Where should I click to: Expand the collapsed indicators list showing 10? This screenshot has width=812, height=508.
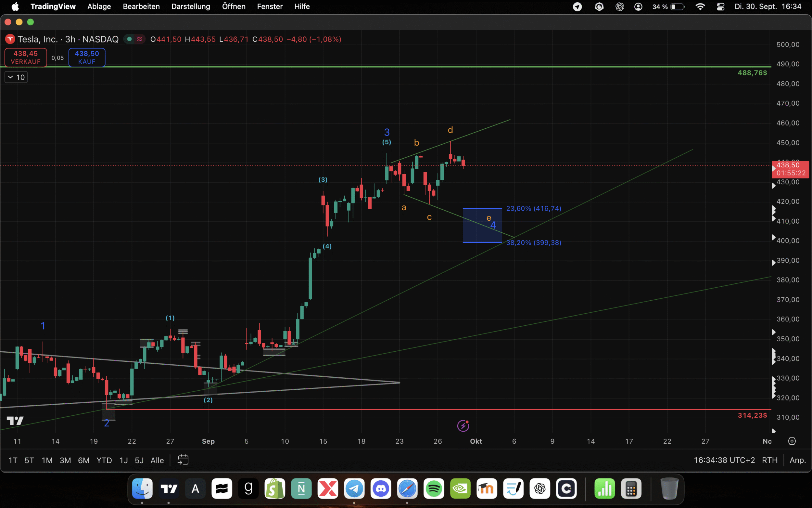pos(16,77)
